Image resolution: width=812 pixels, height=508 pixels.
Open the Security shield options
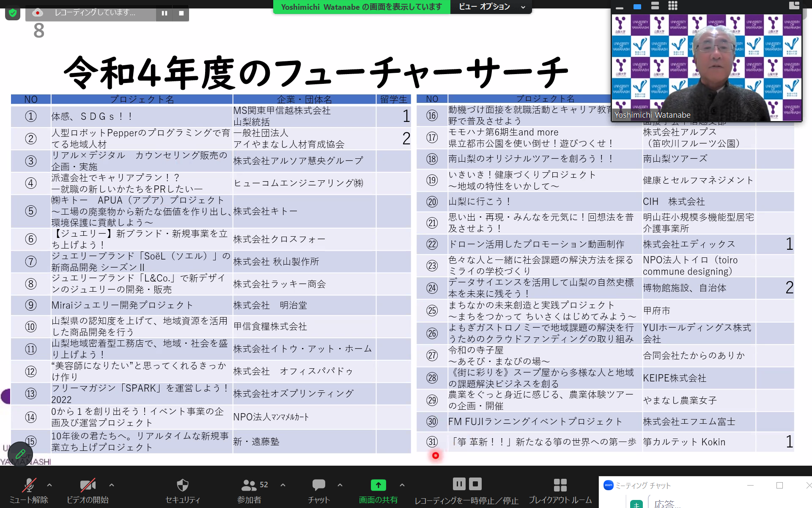(182, 485)
